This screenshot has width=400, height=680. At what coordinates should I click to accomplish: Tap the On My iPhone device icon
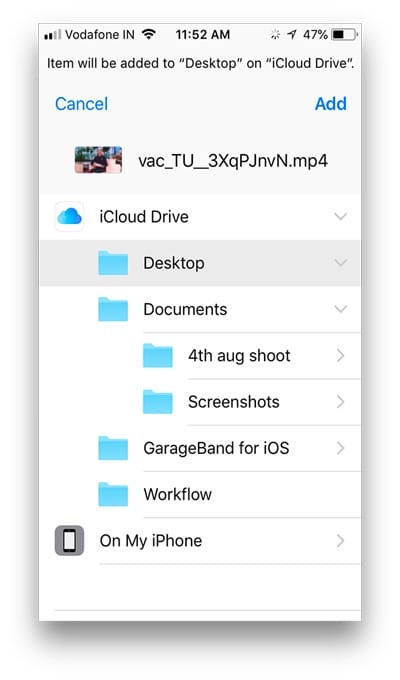pos(69,541)
